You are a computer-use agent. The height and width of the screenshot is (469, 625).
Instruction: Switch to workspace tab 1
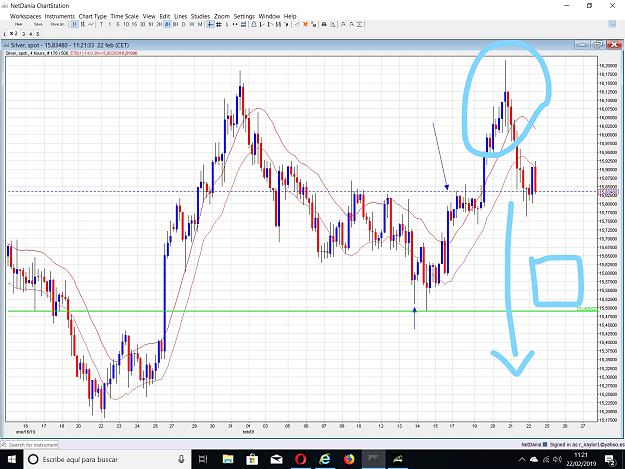[4, 34]
